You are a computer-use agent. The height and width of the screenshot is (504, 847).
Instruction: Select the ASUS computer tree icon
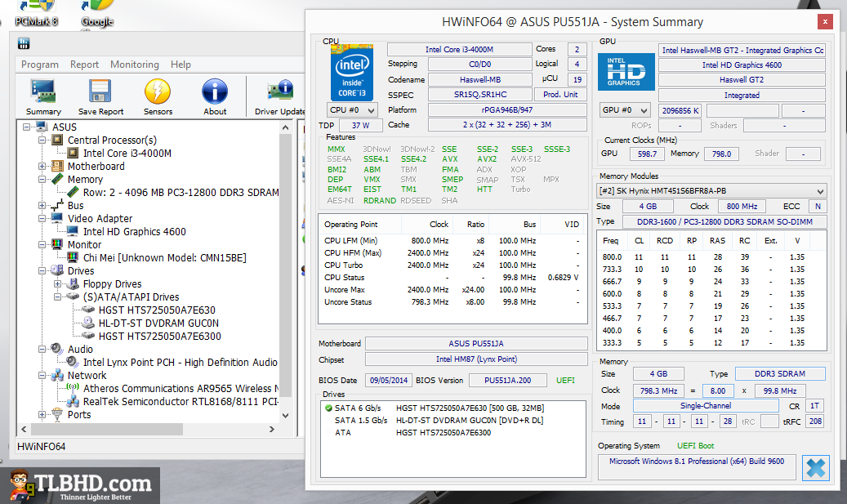[x=42, y=127]
